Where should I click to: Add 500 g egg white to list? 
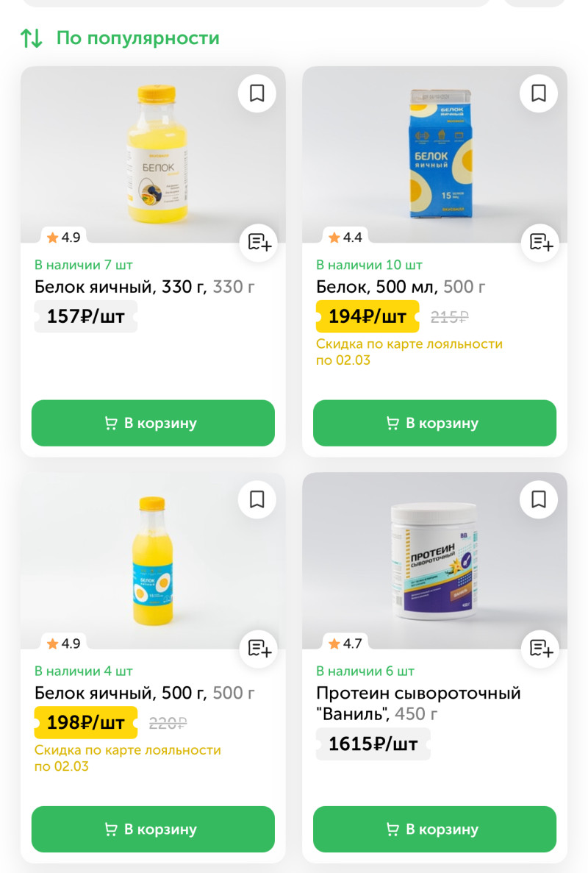(x=259, y=648)
